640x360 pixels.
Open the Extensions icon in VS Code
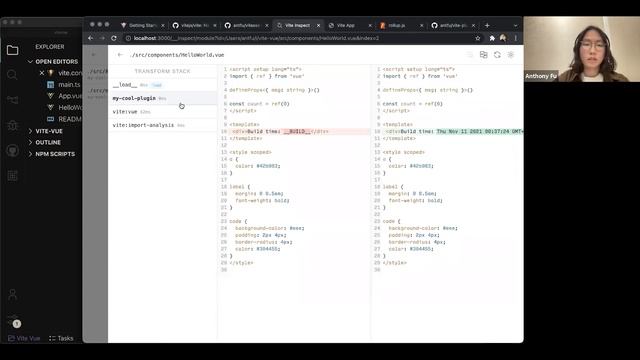[x=12, y=176]
